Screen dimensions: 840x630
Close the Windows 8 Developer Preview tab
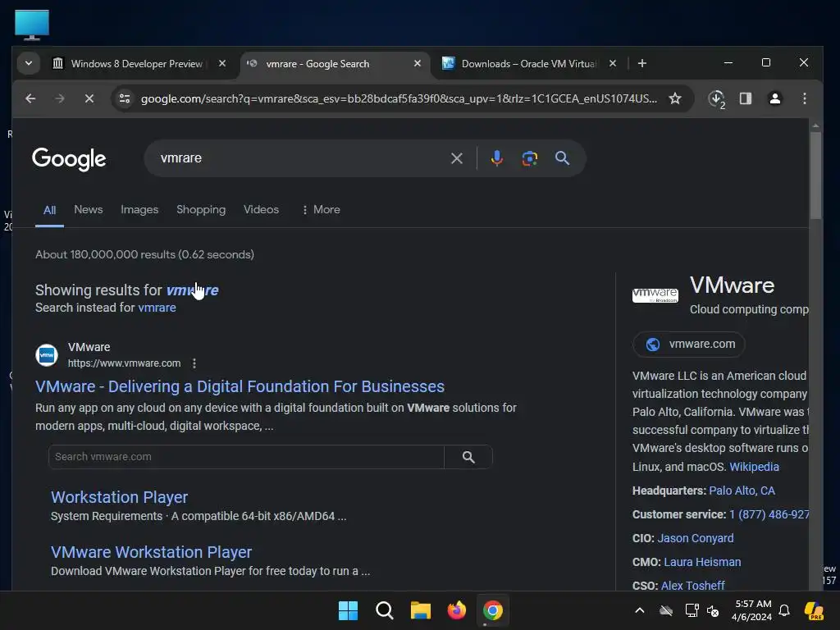(222, 63)
